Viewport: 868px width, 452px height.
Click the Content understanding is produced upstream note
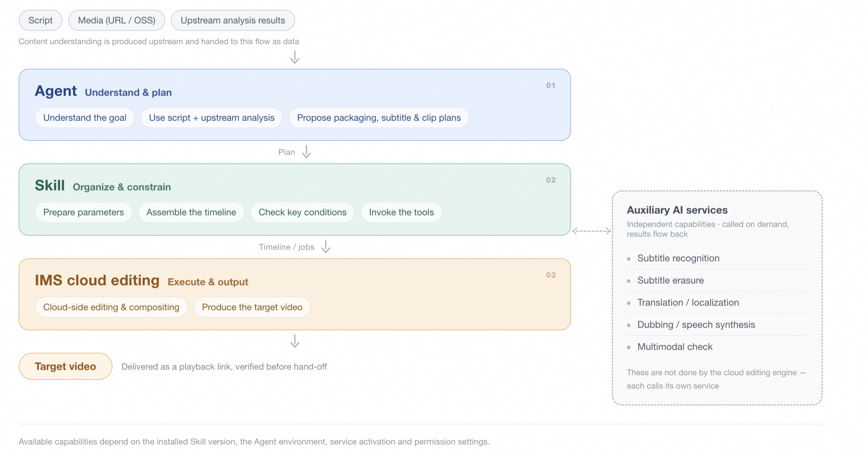click(x=159, y=41)
